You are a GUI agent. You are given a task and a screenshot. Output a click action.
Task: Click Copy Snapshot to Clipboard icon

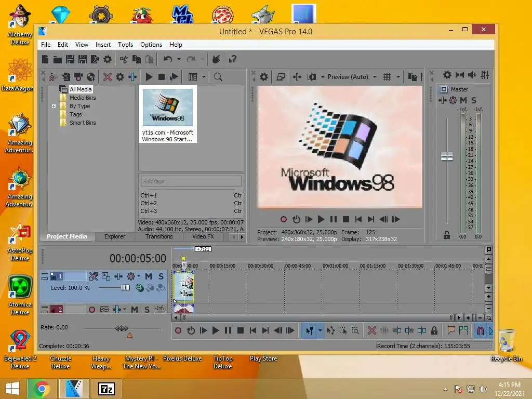[412, 77]
